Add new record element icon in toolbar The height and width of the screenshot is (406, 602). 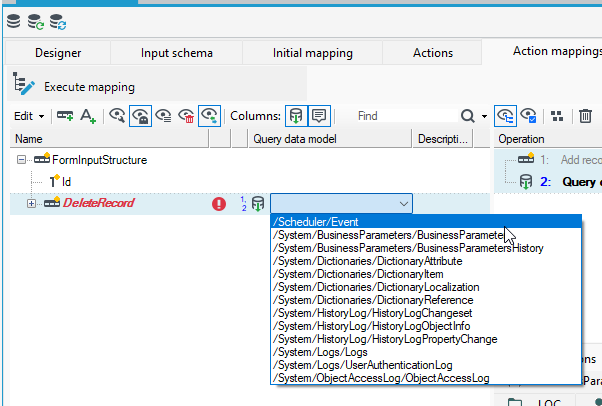65,116
